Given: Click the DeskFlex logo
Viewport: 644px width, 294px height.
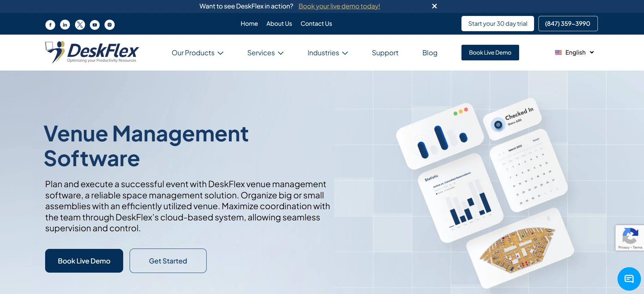Looking at the screenshot, I should tap(92, 52).
